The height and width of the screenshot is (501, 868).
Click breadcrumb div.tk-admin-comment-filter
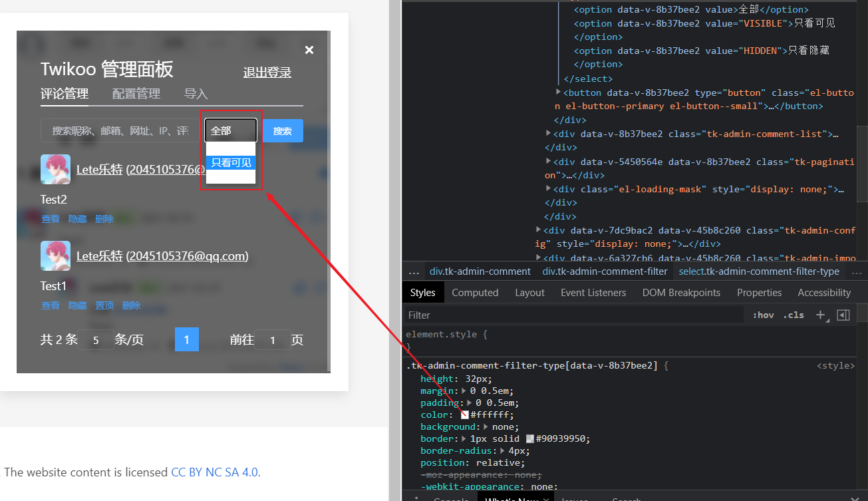[605, 271]
